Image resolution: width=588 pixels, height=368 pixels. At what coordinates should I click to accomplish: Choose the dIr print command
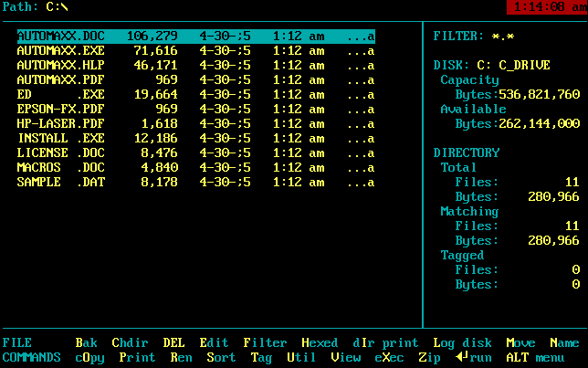[x=385, y=342]
